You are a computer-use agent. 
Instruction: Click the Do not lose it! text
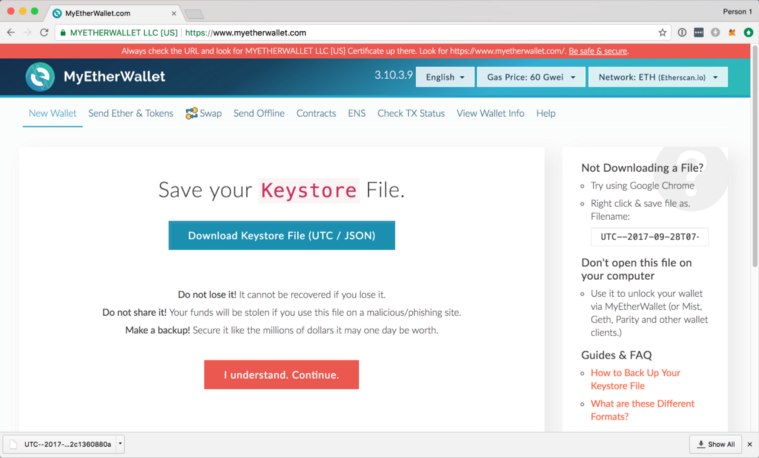click(x=207, y=294)
